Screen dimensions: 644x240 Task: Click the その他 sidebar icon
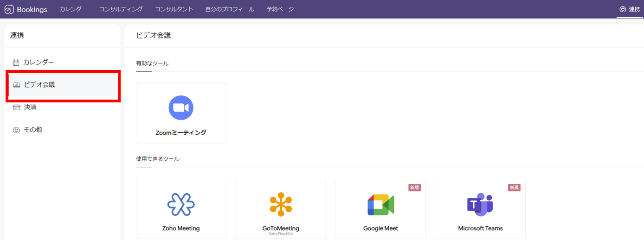pos(16,130)
